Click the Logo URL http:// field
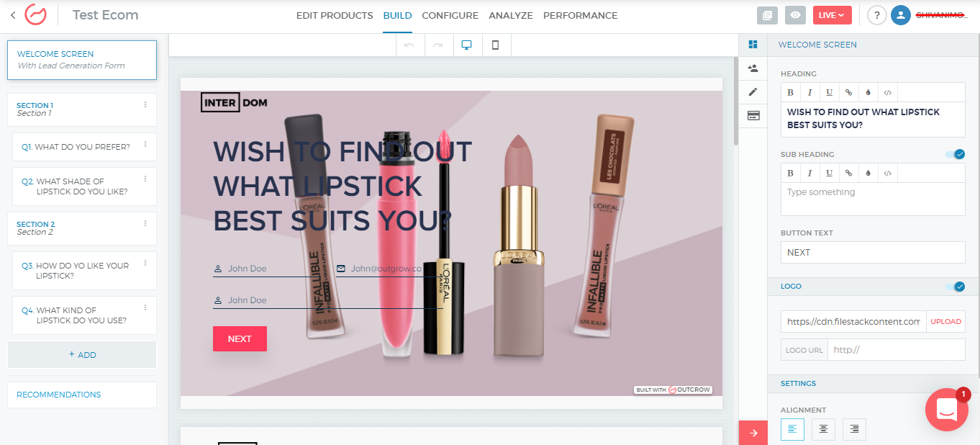Screen dimensions: 980x445 (x=897, y=350)
